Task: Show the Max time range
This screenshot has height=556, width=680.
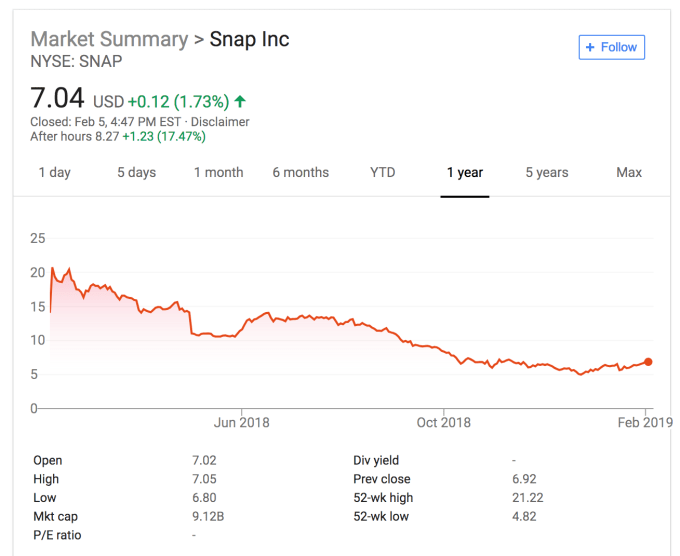Action: [629, 173]
